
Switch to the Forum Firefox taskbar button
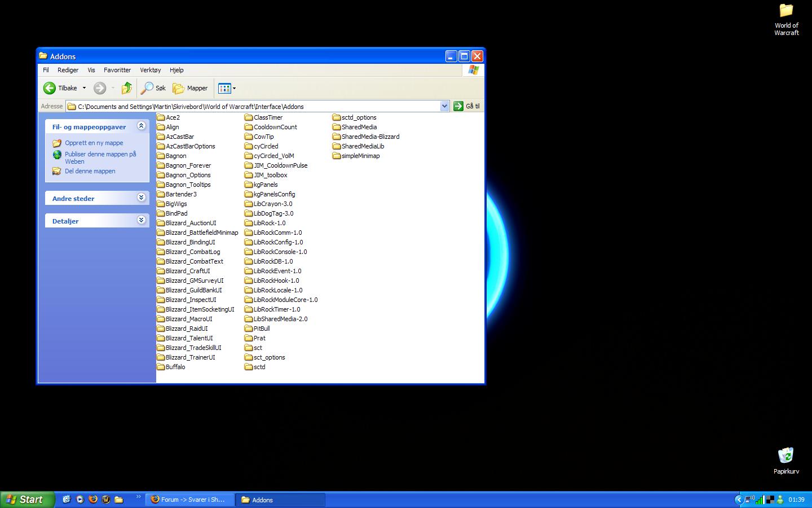(x=191, y=500)
